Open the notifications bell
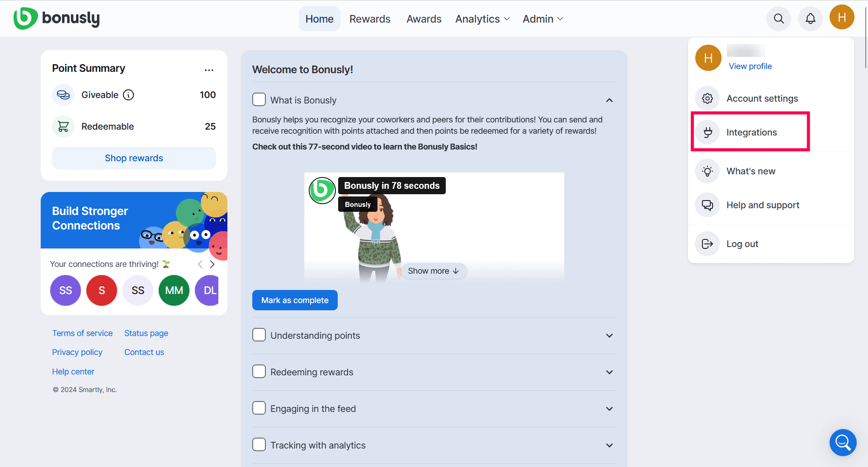Image resolution: width=868 pixels, height=467 pixels. [x=810, y=19]
